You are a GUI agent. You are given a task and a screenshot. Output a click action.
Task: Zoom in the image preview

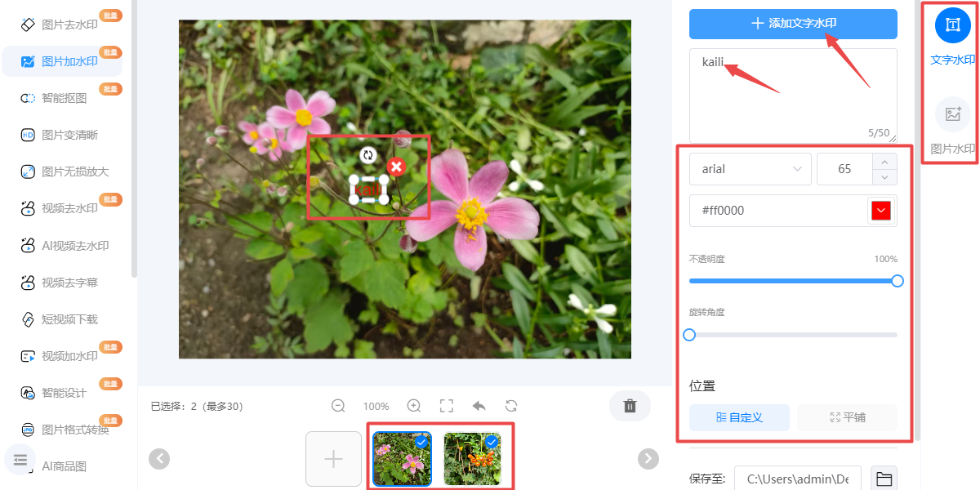414,406
